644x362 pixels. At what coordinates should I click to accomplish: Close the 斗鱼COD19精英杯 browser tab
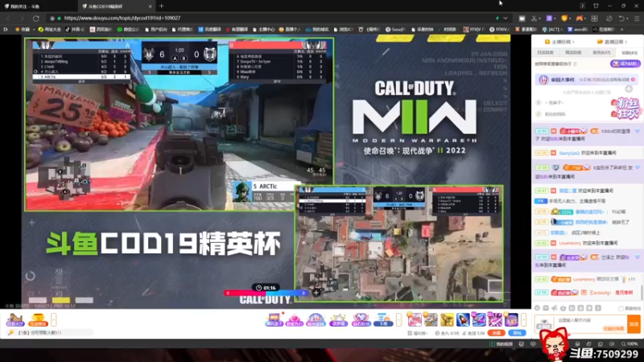pyautogui.click(x=150, y=6)
